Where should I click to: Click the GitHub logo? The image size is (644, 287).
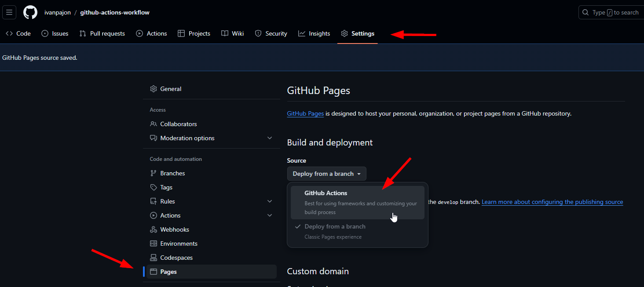tap(30, 12)
